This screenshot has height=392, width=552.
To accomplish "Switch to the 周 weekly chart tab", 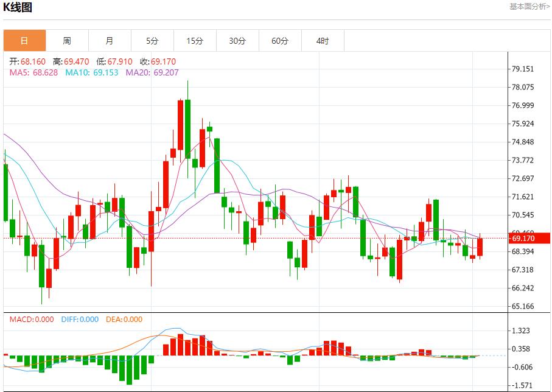I will [67, 40].
